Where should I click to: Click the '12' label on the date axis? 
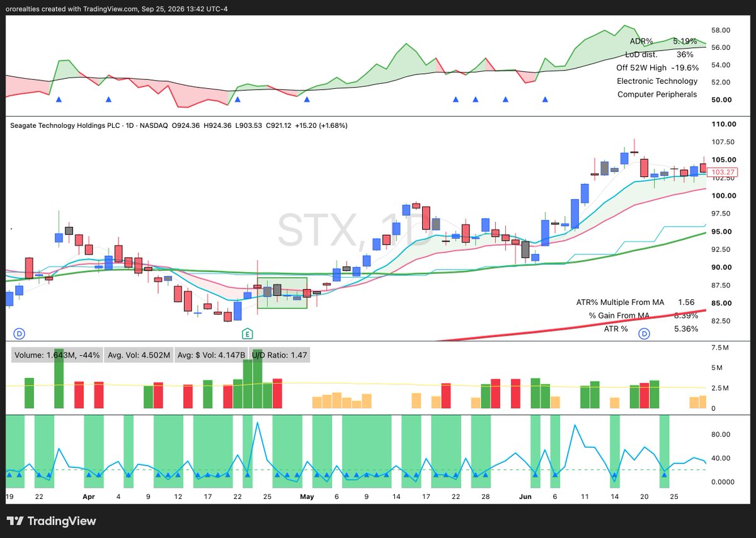(178, 497)
